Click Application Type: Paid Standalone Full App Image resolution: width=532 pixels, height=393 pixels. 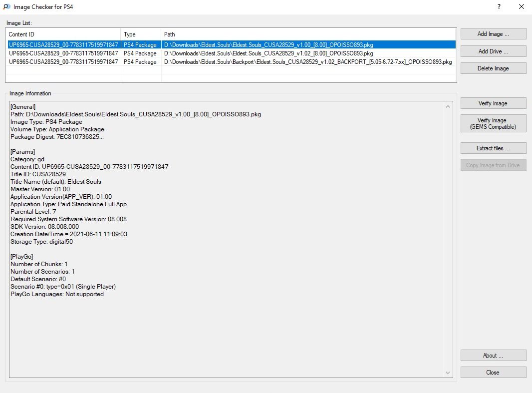[x=68, y=204]
